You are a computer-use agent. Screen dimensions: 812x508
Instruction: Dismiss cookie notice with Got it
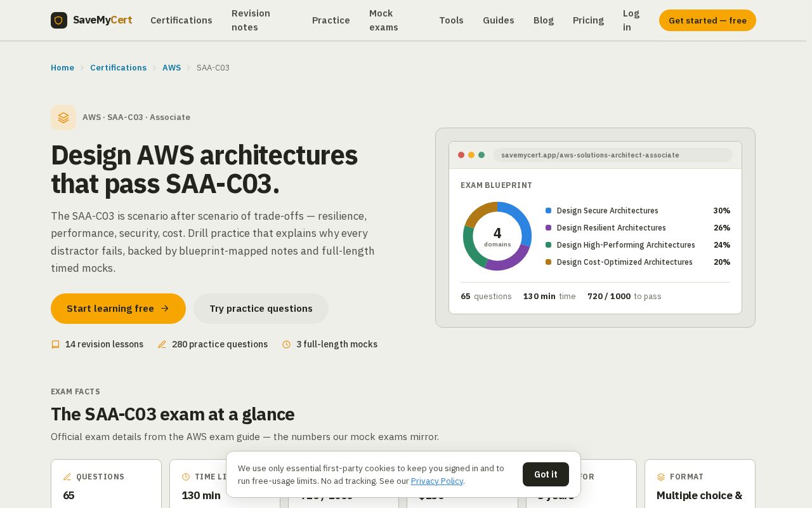(x=546, y=474)
